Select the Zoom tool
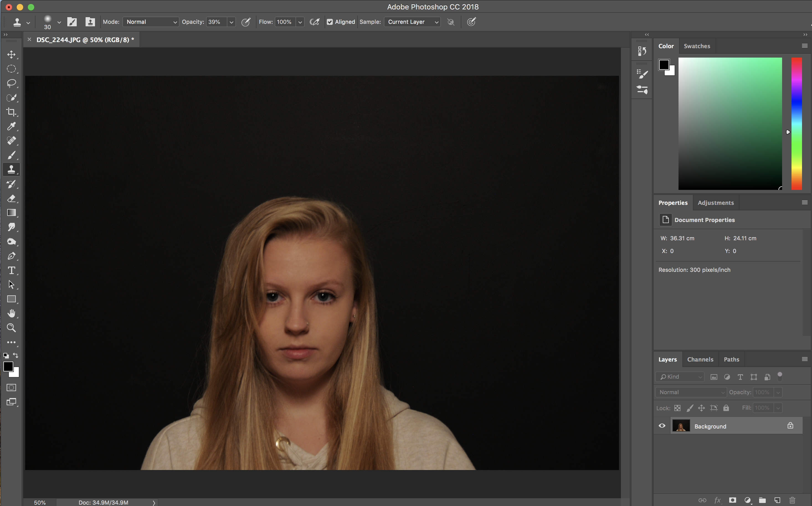The width and height of the screenshot is (812, 506). point(11,328)
